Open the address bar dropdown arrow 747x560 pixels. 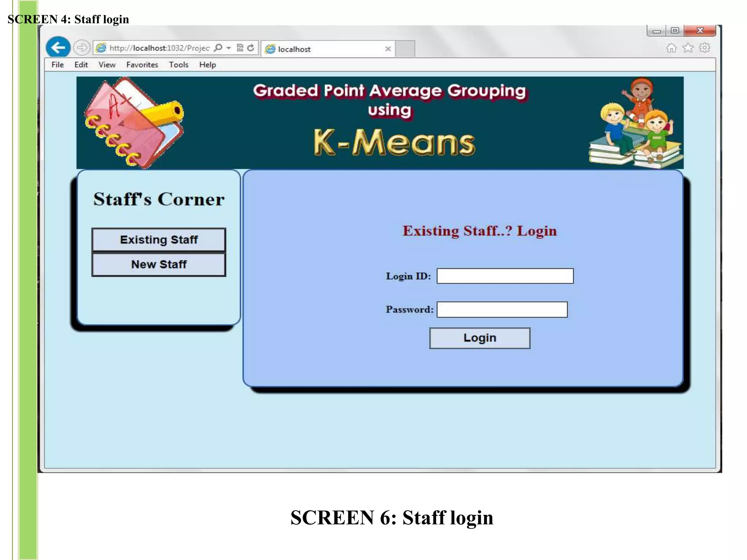point(229,48)
